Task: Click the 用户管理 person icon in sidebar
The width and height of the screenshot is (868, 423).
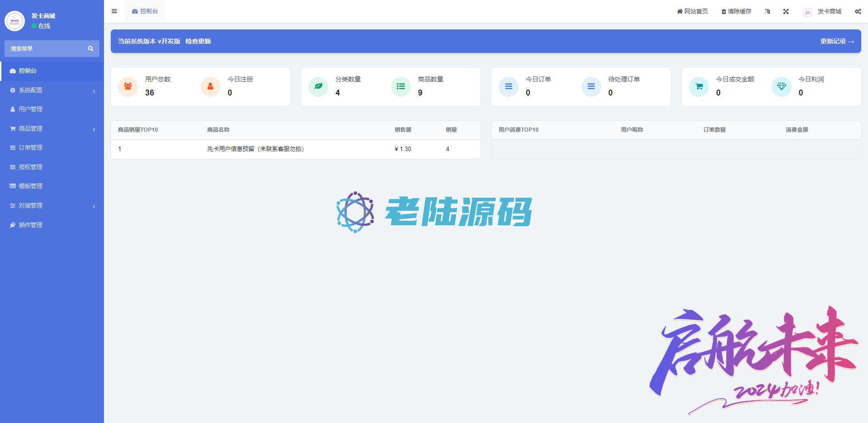Action: 13,109
